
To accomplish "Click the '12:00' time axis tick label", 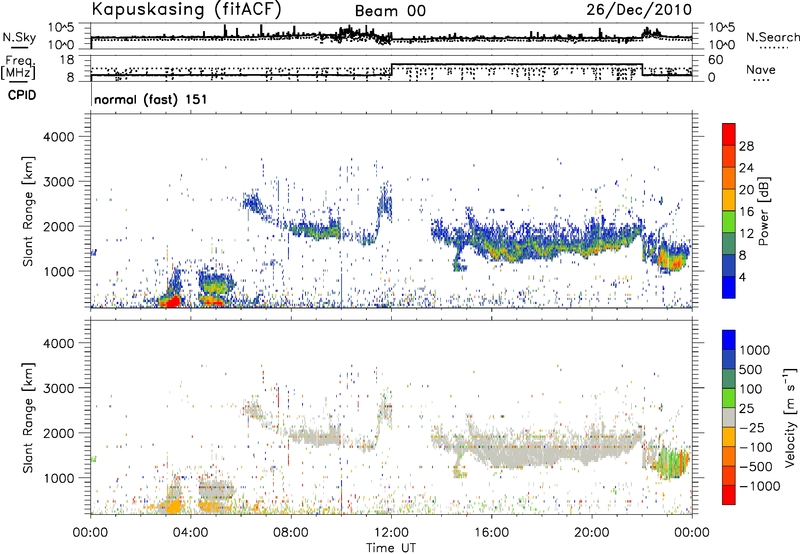I will tap(391, 533).
